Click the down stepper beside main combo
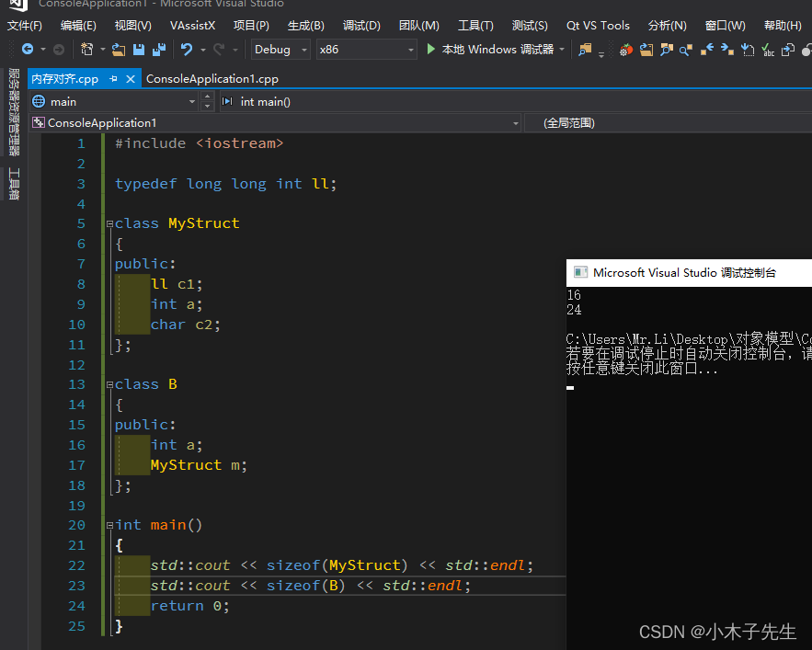Screen dimensions: 812x650 (x=207, y=107)
